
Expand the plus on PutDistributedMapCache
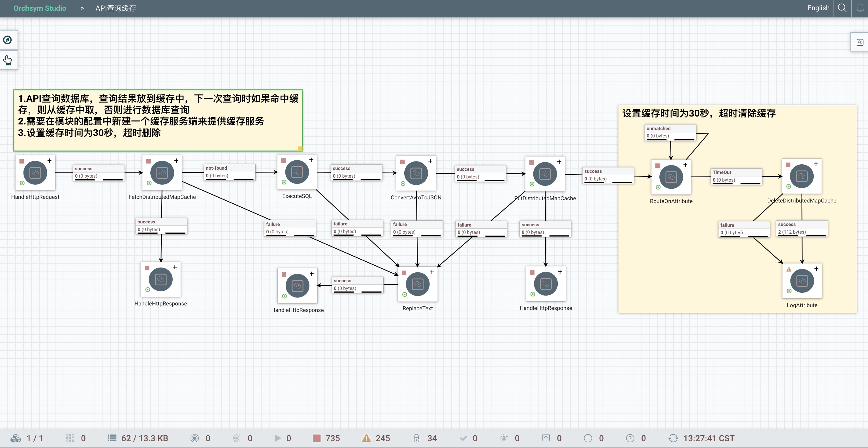click(559, 161)
